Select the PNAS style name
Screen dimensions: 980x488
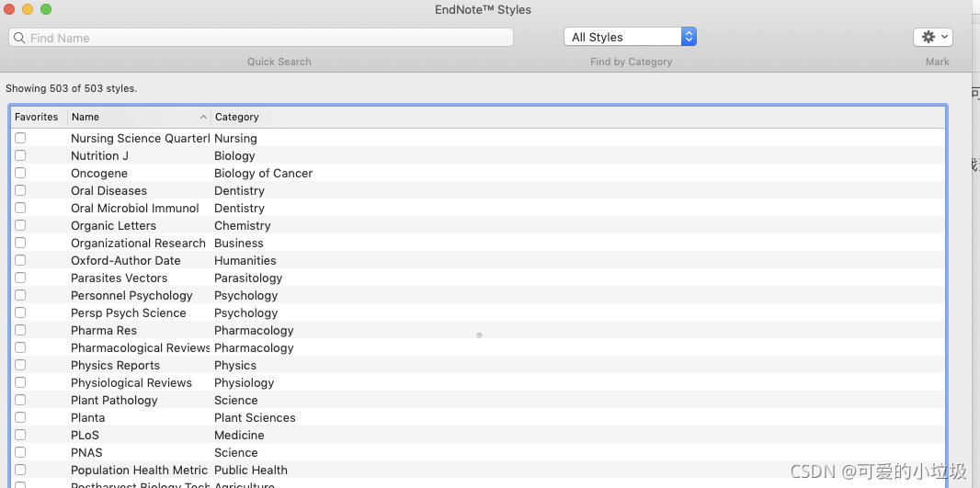(x=86, y=452)
